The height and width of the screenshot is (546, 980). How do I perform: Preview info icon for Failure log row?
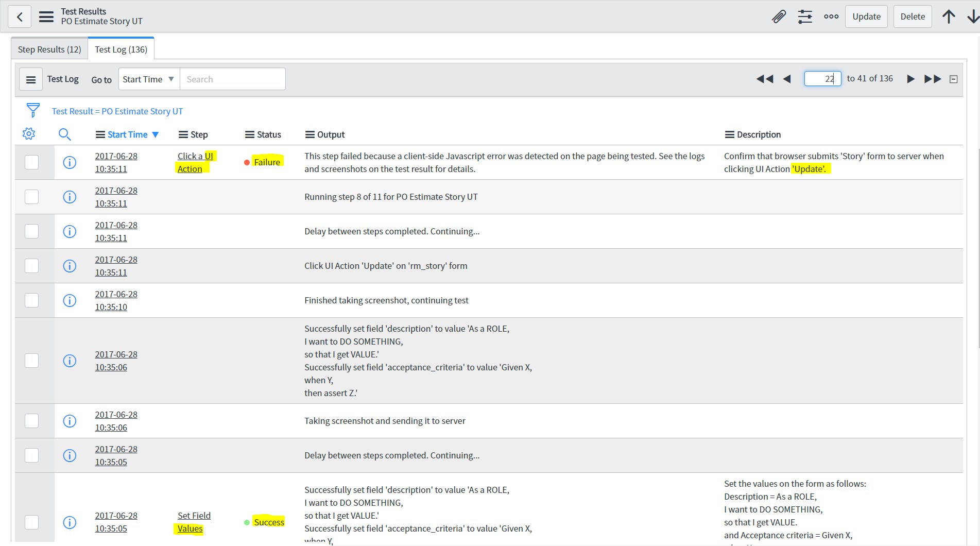click(x=70, y=163)
